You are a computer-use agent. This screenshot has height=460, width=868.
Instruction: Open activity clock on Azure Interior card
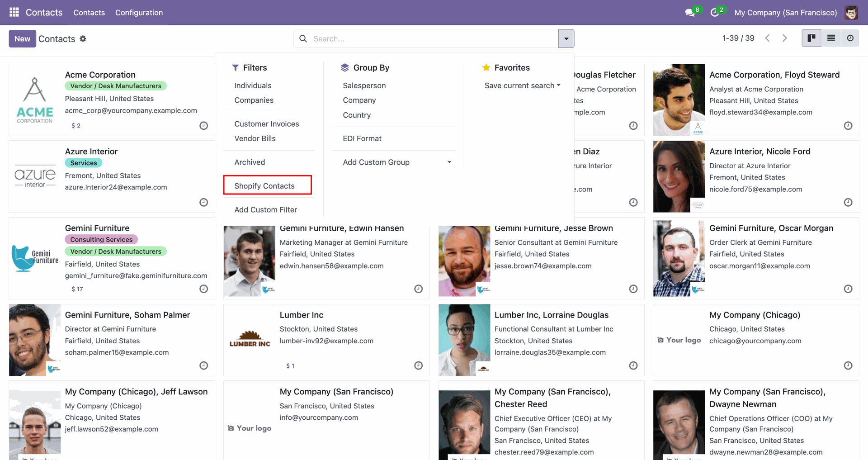[204, 203]
